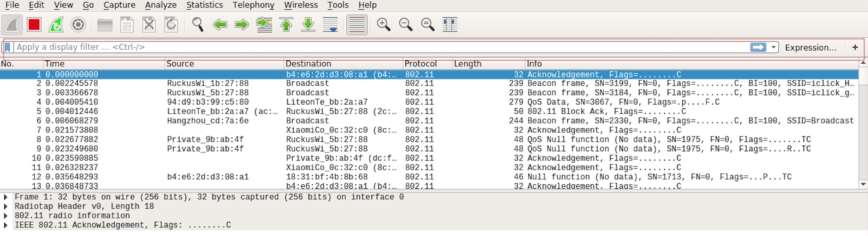
Task: Go back in packet history
Action: pos(220,25)
